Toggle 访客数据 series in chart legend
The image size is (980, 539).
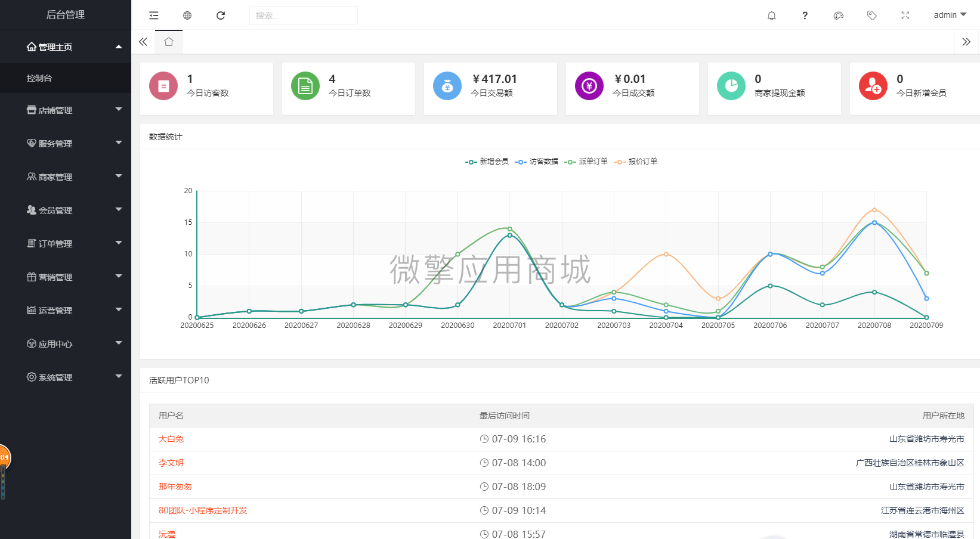(x=536, y=162)
